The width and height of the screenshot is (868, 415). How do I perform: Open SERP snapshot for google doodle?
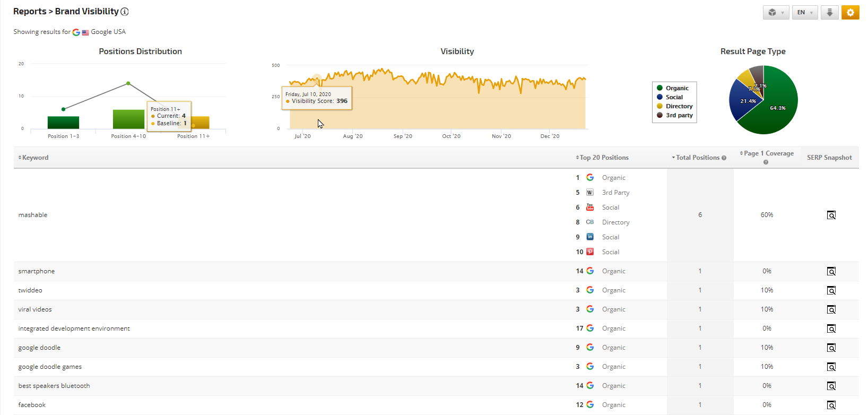click(x=831, y=348)
